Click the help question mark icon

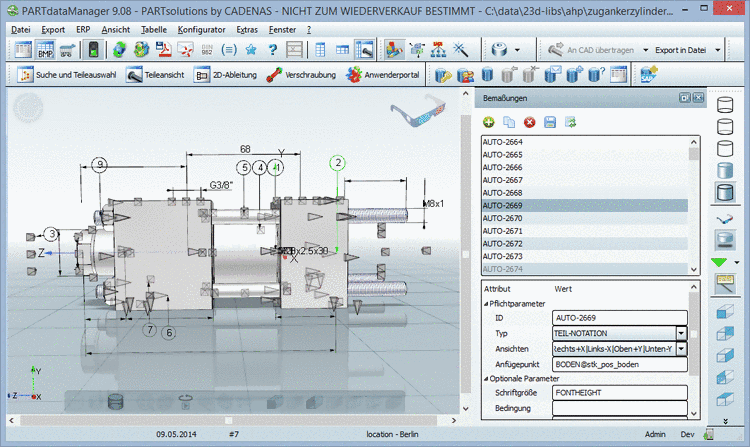pos(272,50)
